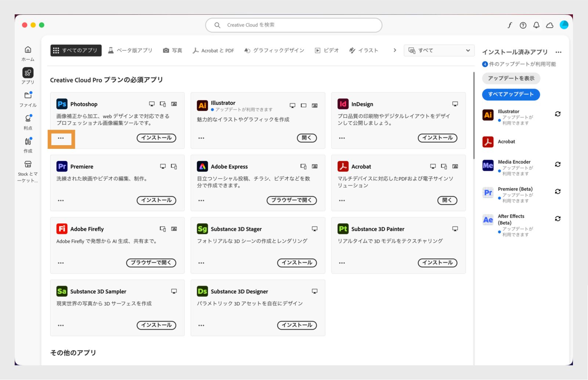The width and height of the screenshot is (588, 380).
Task: Open Stock とマーケット sidebar icon
Action: coord(28,164)
